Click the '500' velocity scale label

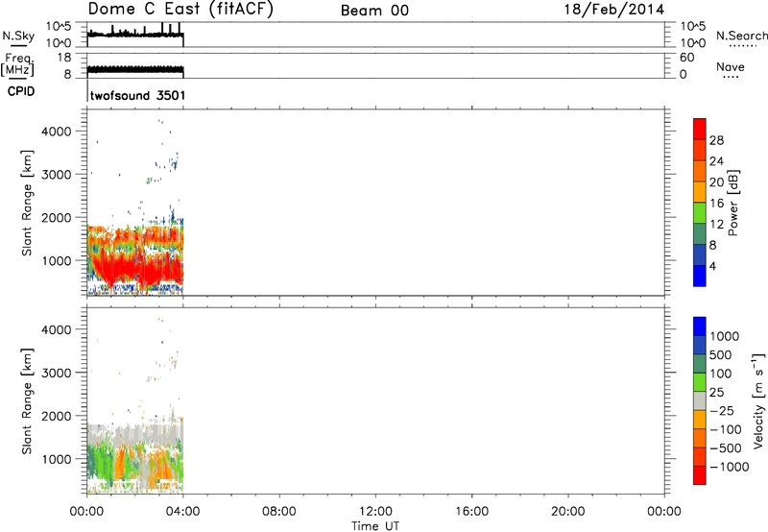coord(721,354)
